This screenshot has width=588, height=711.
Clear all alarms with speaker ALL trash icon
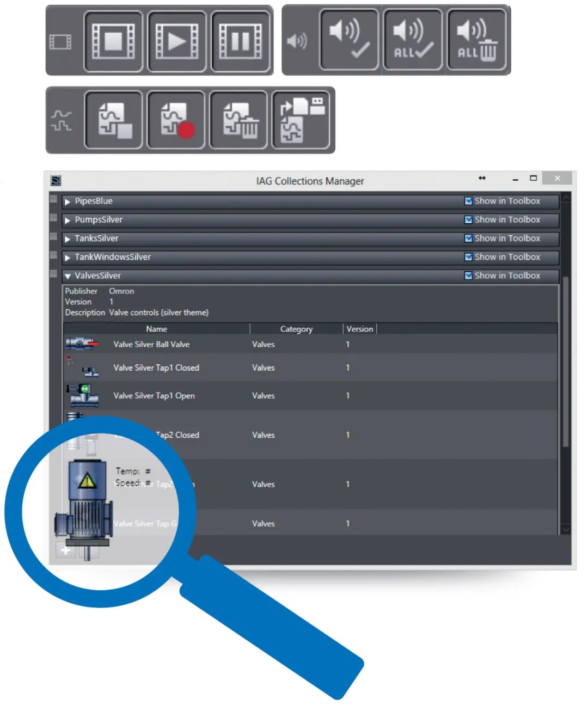476,40
